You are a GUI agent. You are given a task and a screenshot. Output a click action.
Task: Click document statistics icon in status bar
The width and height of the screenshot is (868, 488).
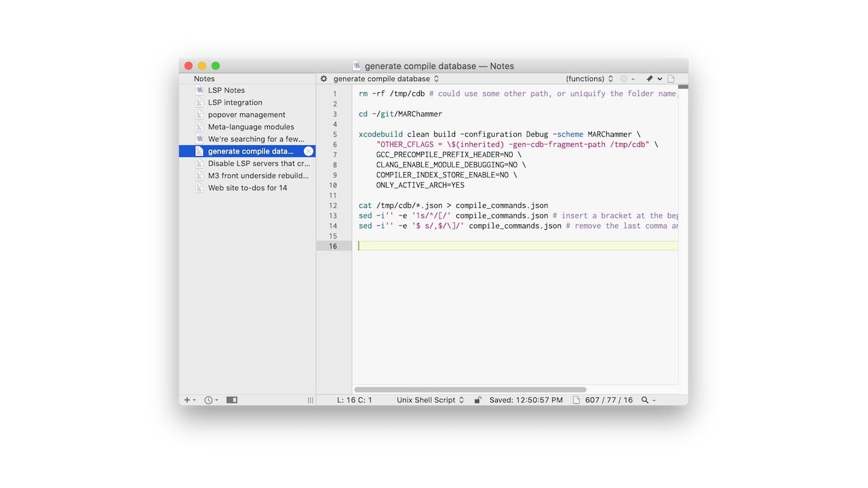576,400
